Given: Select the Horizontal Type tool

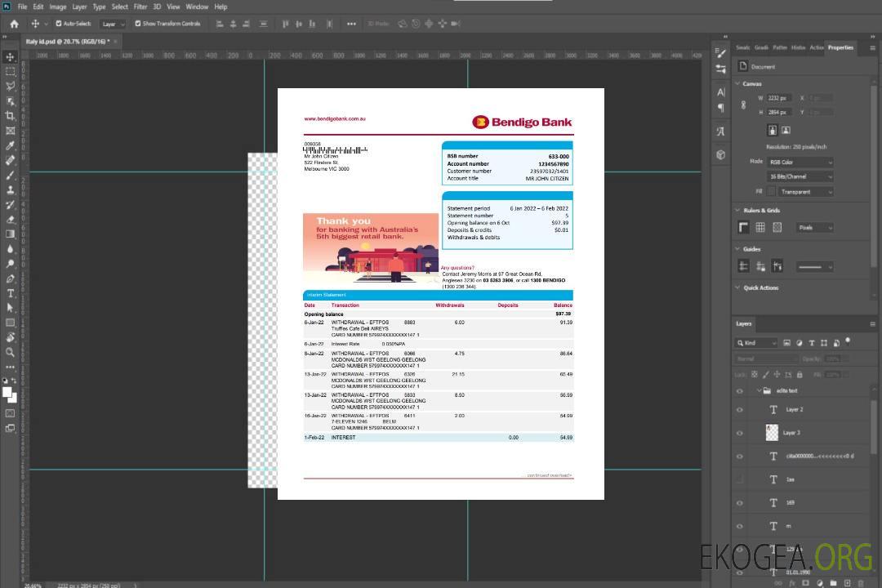Looking at the screenshot, I should point(10,293).
